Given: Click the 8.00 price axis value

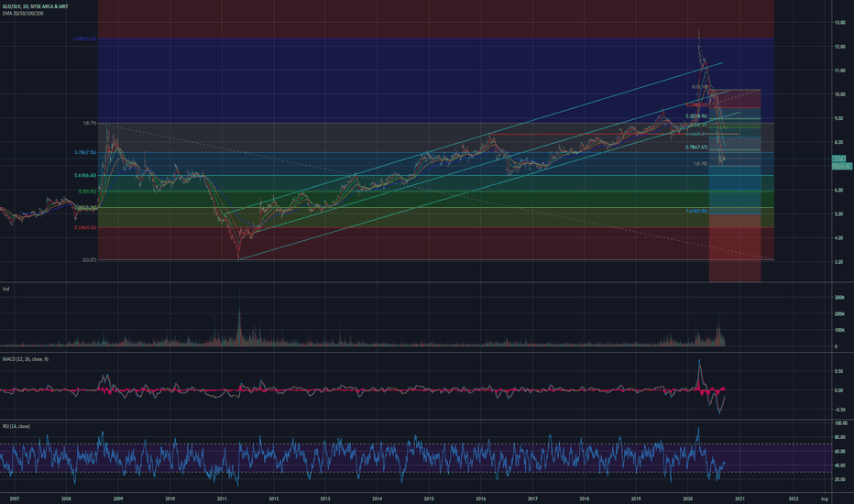Looking at the screenshot, I should tap(839, 142).
